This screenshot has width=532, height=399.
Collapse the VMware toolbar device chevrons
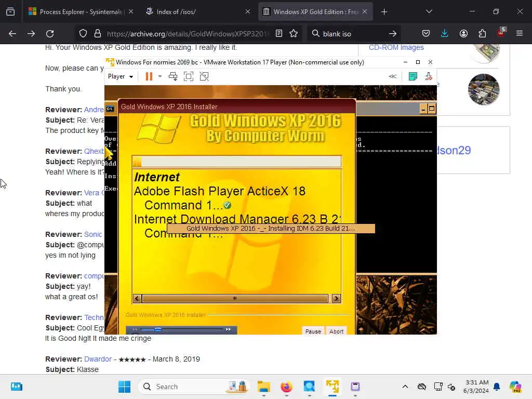(x=393, y=76)
